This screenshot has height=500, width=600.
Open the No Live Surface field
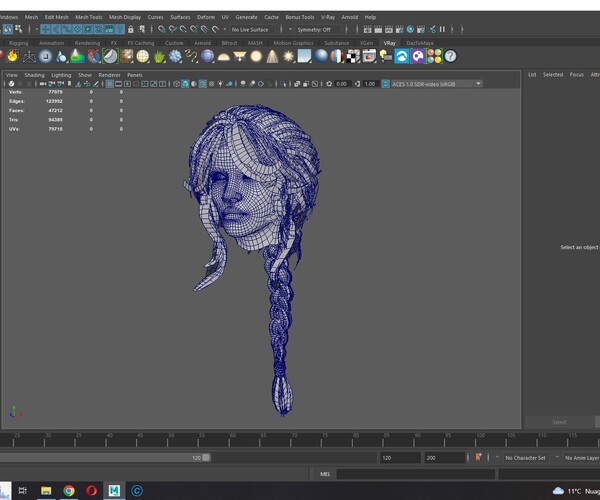(253, 29)
